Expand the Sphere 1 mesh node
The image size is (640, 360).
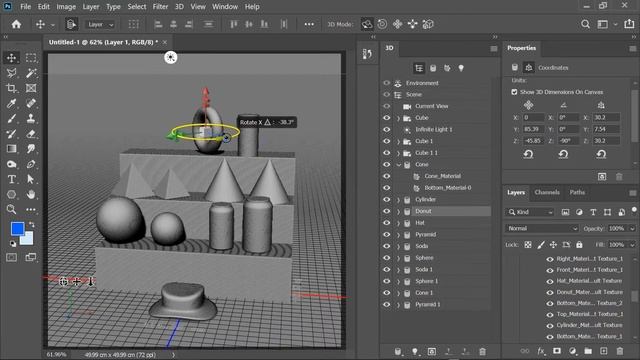point(398,281)
